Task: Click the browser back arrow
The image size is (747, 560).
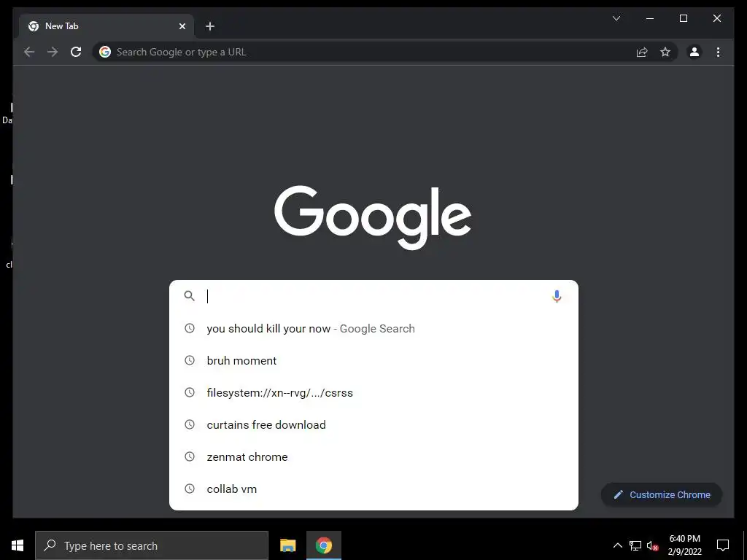Action: (x=29, y=52)
